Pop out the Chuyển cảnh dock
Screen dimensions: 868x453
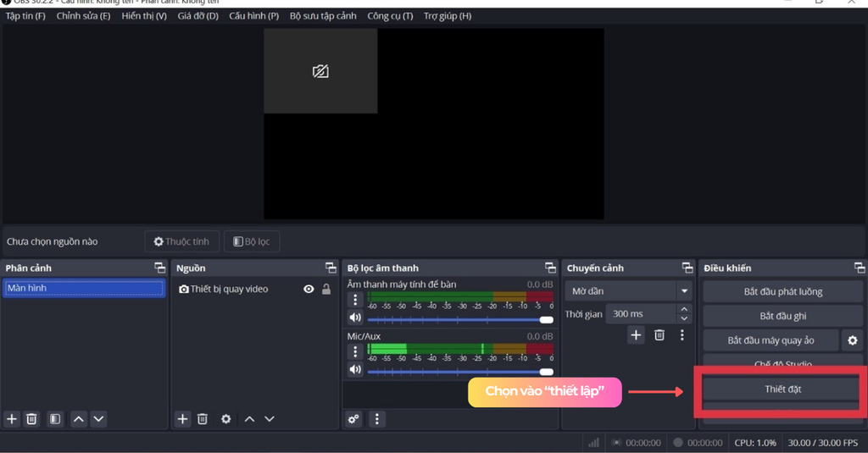click(x=687, y=268)
